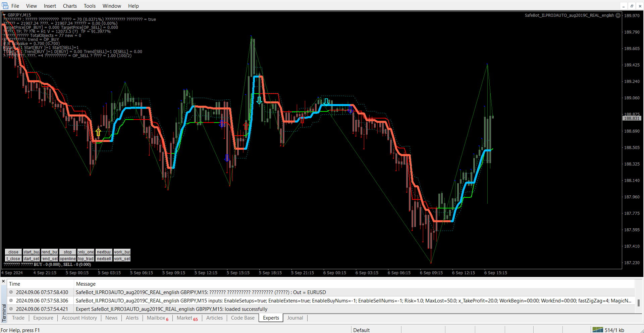Switch to the Journal tab

coord(295,318)
